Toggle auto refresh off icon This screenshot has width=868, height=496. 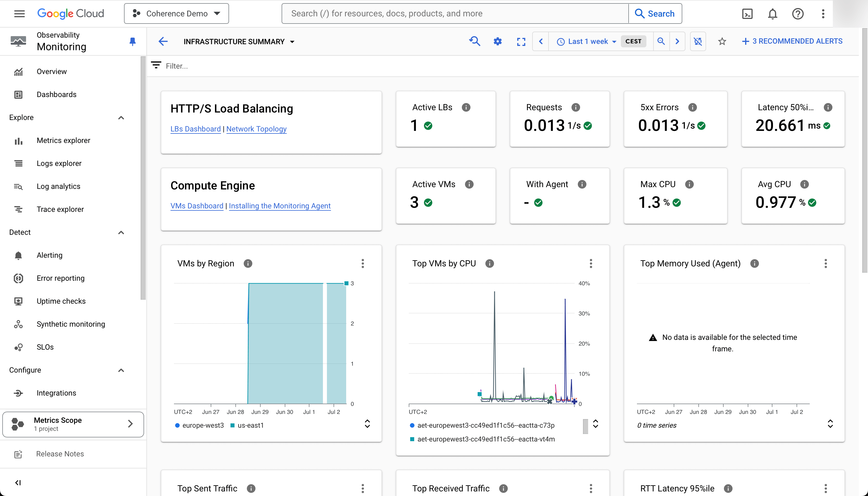tap(698, 41)
